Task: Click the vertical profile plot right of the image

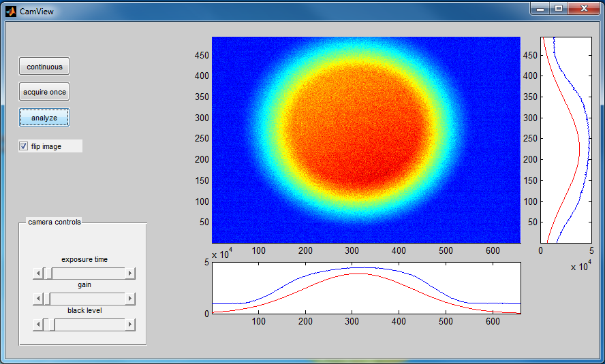Action: click(x=565, y=139)
